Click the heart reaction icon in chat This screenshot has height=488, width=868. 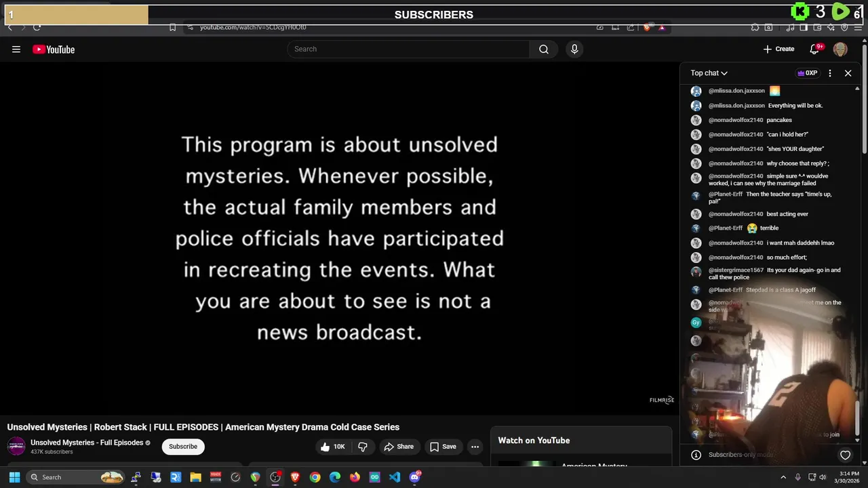pos(845,455)
